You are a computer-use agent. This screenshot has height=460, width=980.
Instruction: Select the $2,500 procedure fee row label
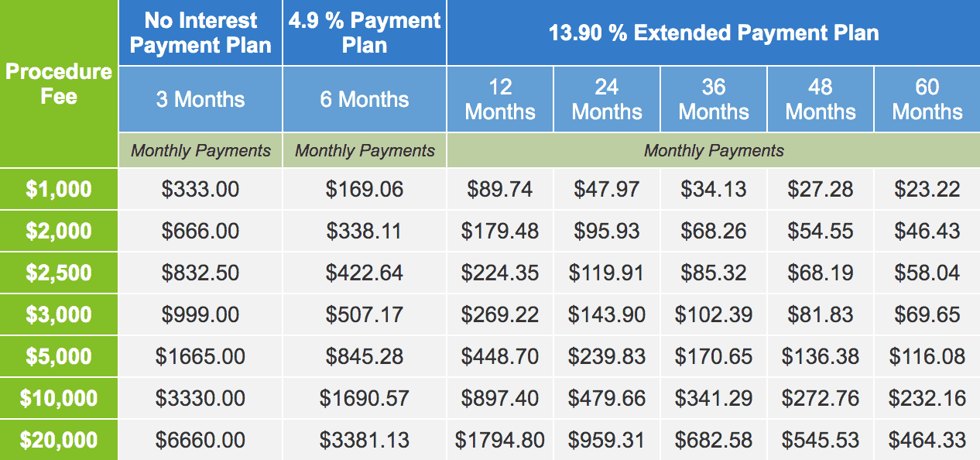tap(59, 273)
